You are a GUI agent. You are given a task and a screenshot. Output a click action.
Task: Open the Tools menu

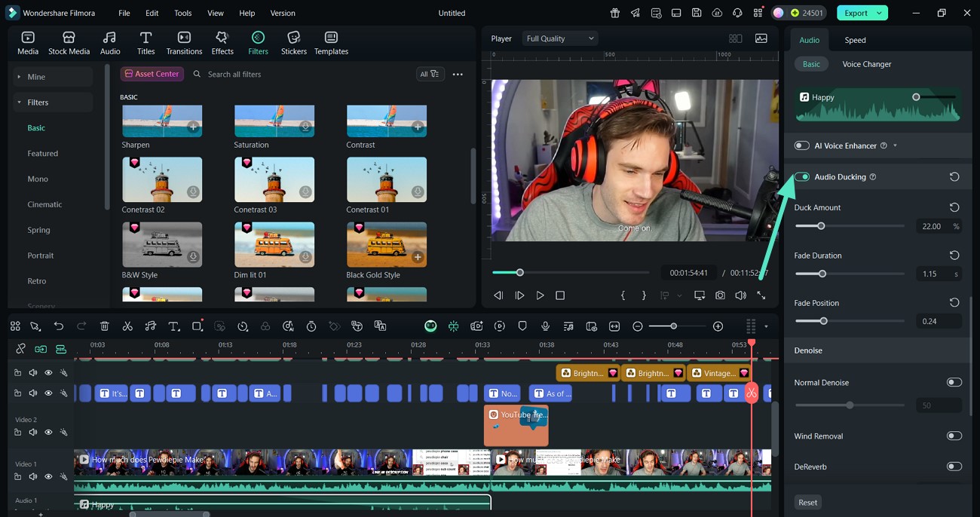(182, 13)
